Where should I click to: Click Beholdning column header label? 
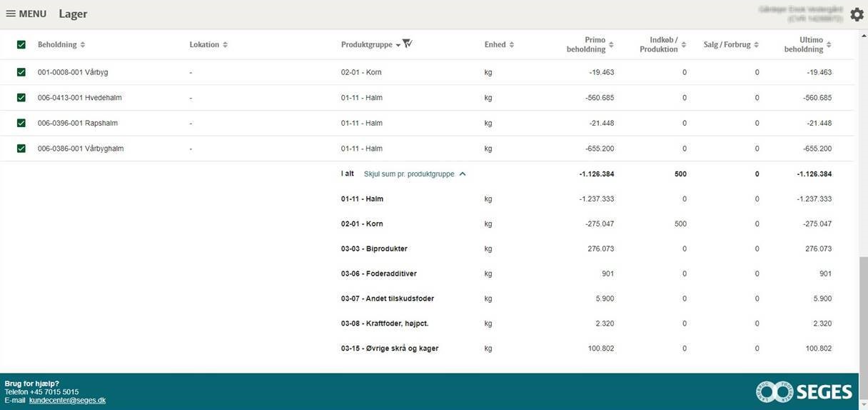[x=57, y=44]
